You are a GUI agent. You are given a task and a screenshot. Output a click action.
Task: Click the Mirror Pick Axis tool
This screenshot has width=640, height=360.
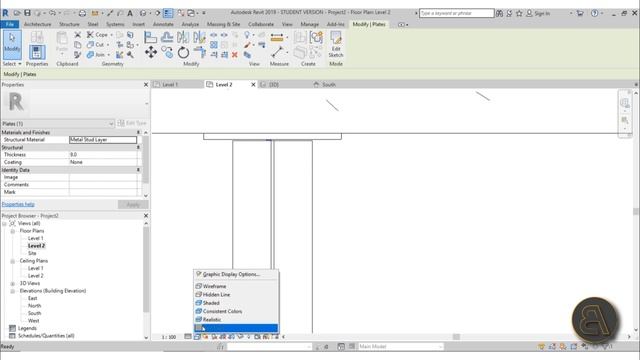point(183,38)
